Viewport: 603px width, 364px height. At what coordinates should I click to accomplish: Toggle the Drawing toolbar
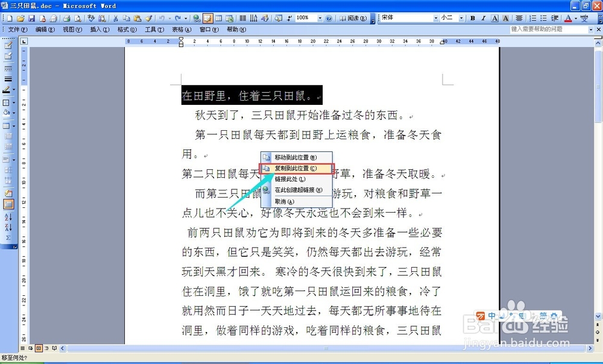click(x=265, y=18)
